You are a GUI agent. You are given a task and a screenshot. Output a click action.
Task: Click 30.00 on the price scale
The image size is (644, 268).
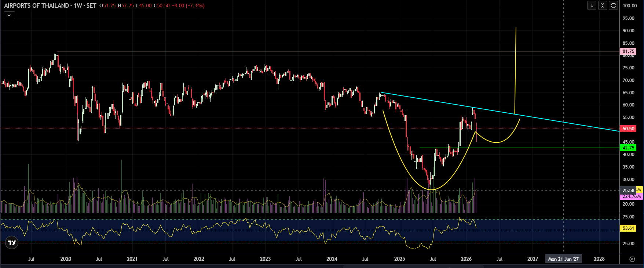(x=629, y=180)
